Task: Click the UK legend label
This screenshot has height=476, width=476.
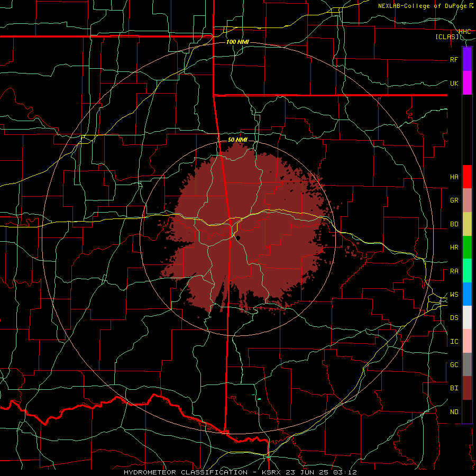Action: (454, 83)
